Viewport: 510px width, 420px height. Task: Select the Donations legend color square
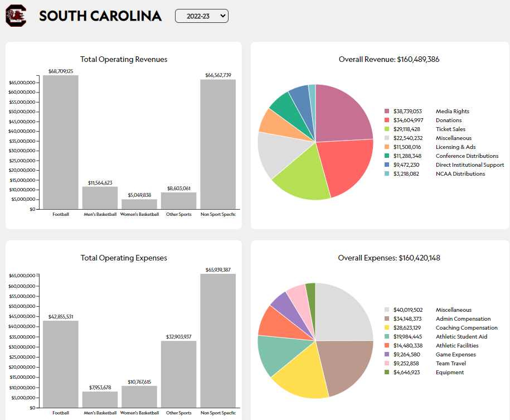pyautogui.click(x=387, y=120)
